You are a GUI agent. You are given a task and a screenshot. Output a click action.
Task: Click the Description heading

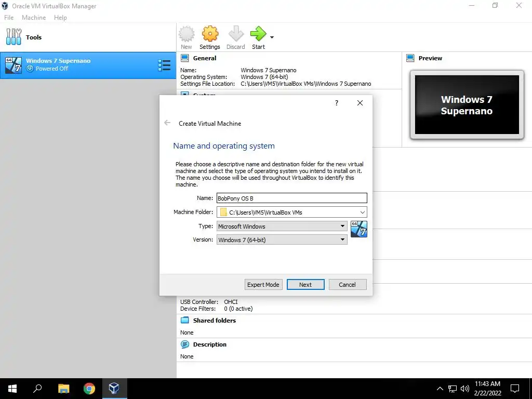tap(210, 344)
